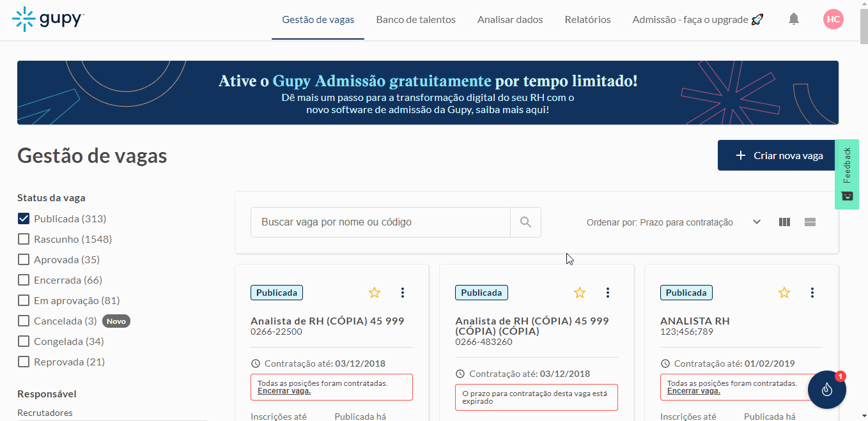Click Encerrar vaga link on first card
The width and height of the screenshot is (868, 421).
pos(284,391)
